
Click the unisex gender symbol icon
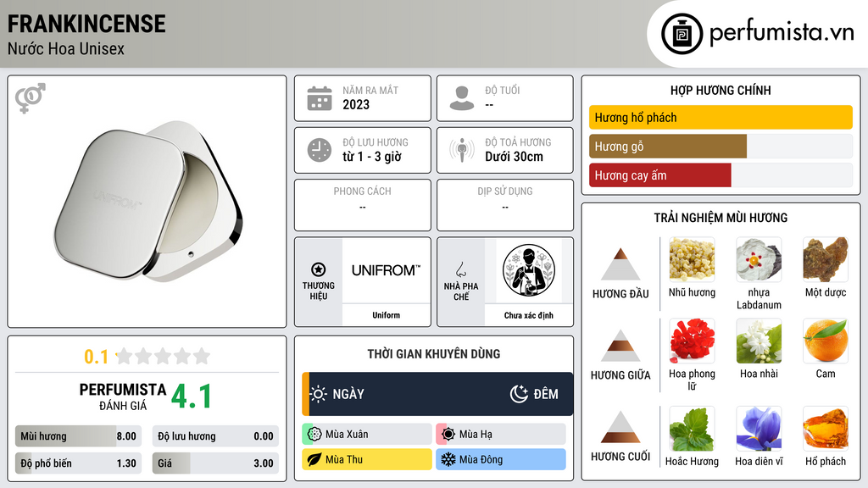(x=31, y=98)
